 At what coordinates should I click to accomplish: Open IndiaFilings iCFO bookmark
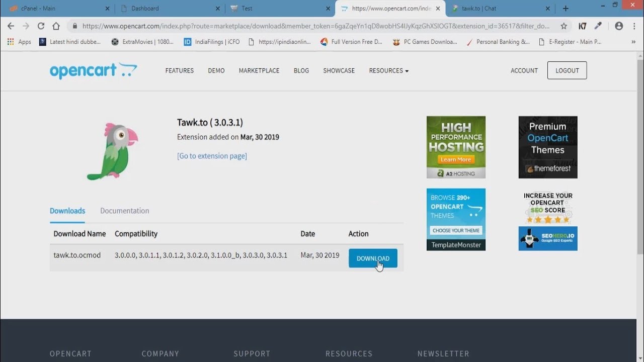[212, 42]
